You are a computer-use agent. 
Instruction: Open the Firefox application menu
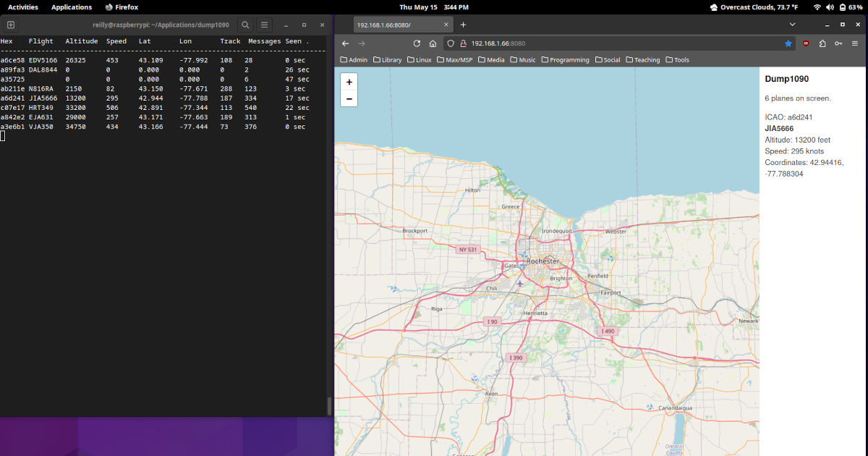[854, 43]
